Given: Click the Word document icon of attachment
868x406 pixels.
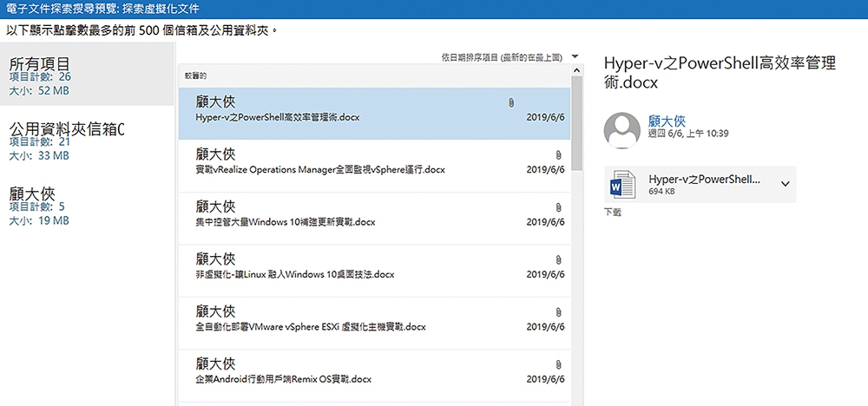Looking at the screenshot, I should click(x=621, y=184).
